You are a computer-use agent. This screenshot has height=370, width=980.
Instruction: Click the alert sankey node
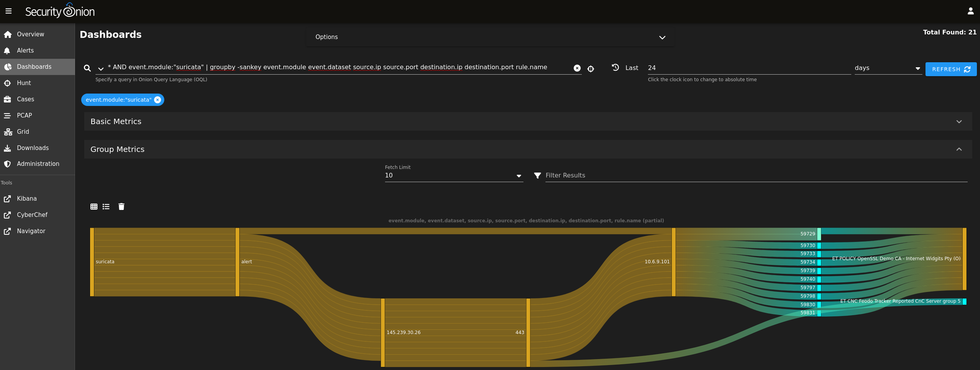click(x=237, y=262)
